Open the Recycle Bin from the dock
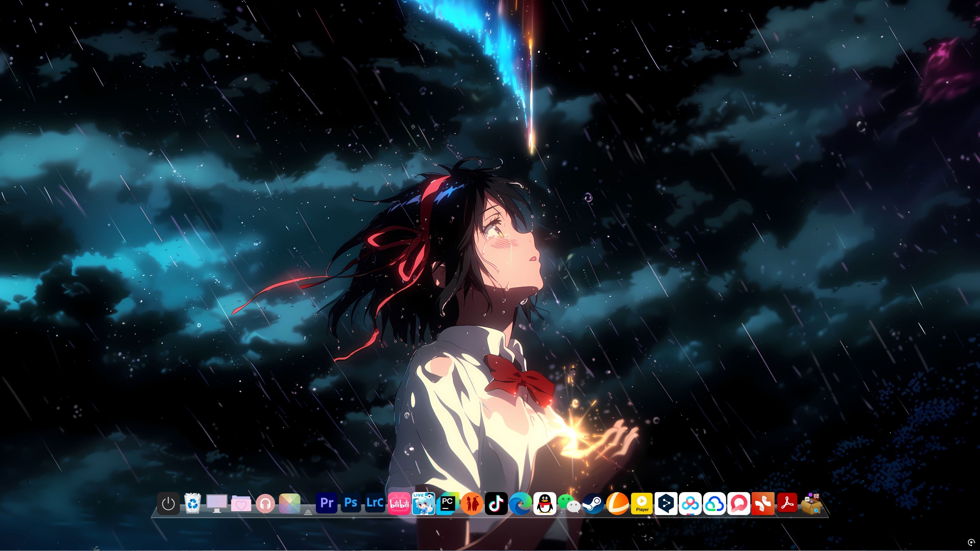Viewport: 980px width, 551px height. click(x=192, y=504)
